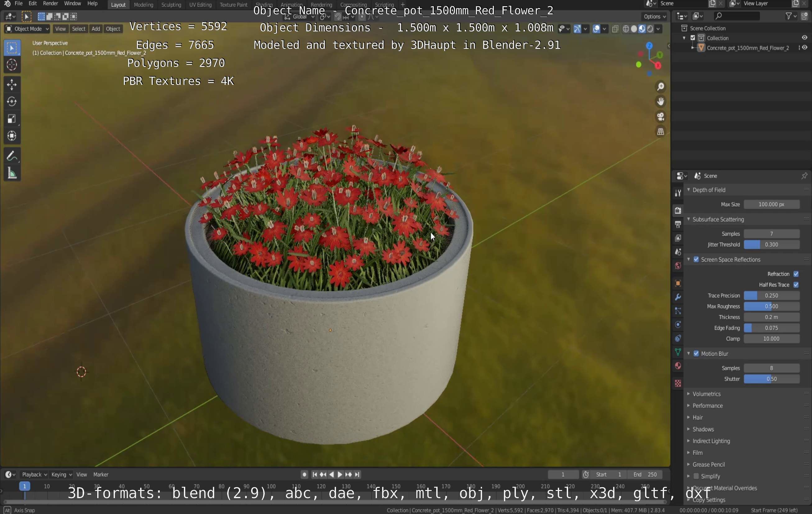The width and height of the screenshot is (812, 514).
Task: Jump to the last frame
Action: (357, 475)
